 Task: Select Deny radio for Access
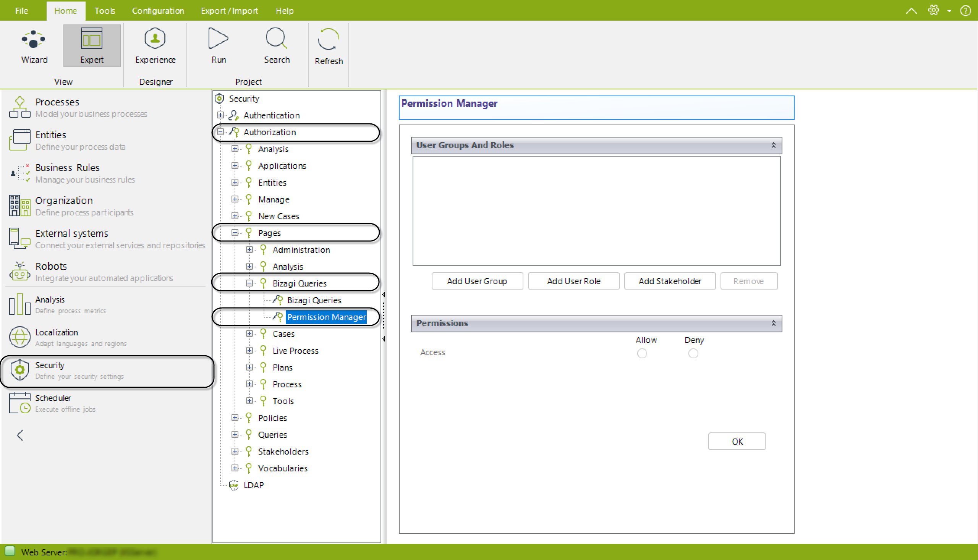pos(693,353)
